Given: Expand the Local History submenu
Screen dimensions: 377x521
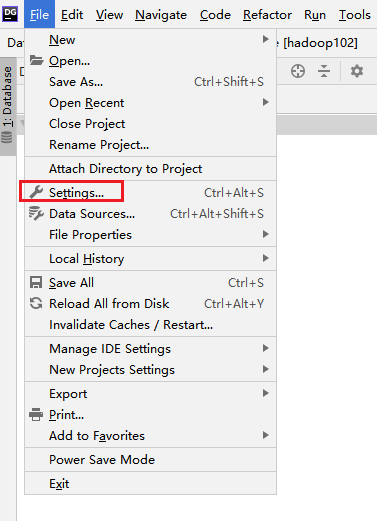Looking at the screenshot, I should pyautogui.click(x=150, y=259).
